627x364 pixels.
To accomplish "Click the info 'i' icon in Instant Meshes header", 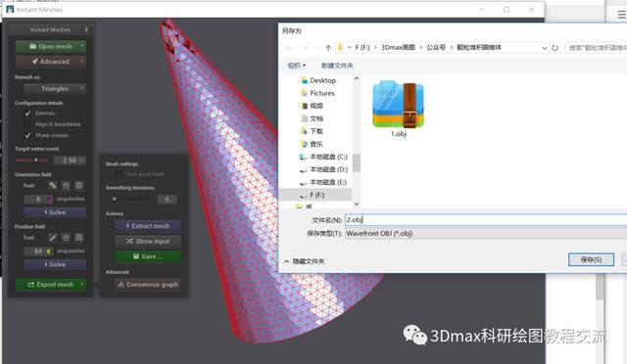I will tap(86, 29).
